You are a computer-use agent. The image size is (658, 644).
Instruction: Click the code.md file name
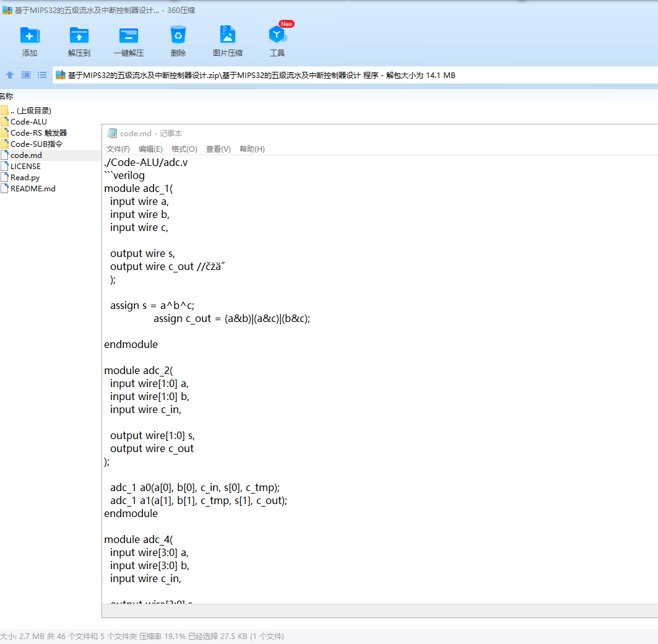pos(26,155)
